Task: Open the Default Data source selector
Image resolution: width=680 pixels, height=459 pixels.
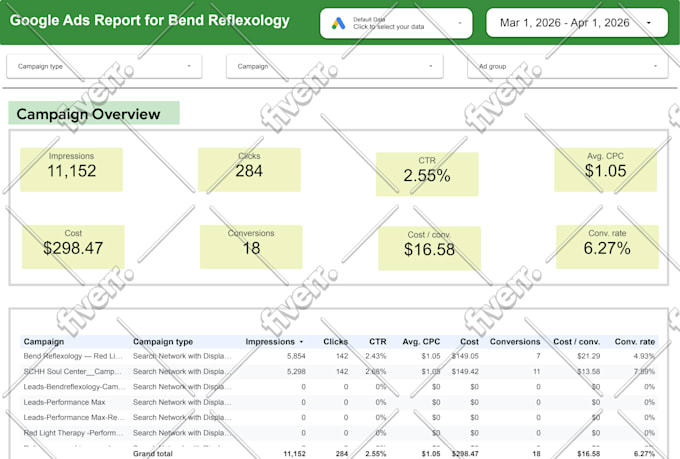Action: pos(396,23)
